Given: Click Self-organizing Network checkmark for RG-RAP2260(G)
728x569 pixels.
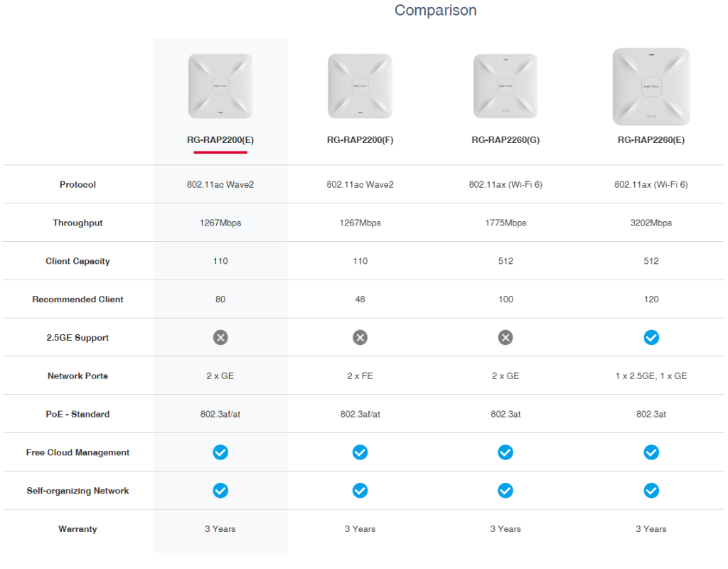Looking at the screenshot, I should click(505, 491).
